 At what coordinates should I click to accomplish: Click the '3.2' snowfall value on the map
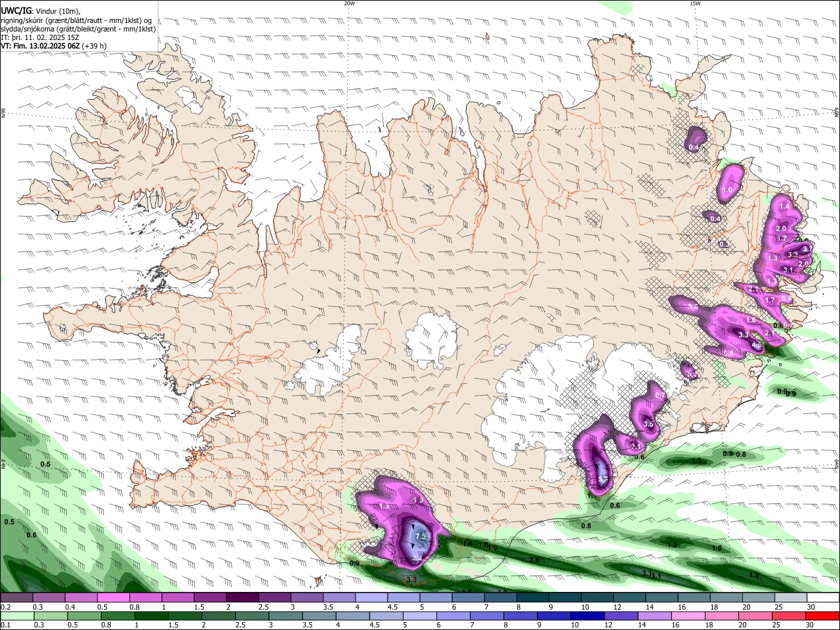(792, 255)
